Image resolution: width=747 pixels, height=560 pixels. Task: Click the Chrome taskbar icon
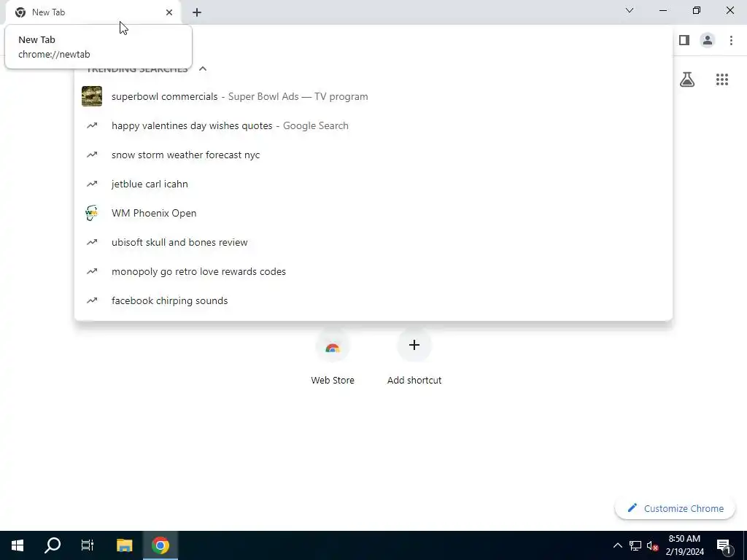click(x=160, y=545)
